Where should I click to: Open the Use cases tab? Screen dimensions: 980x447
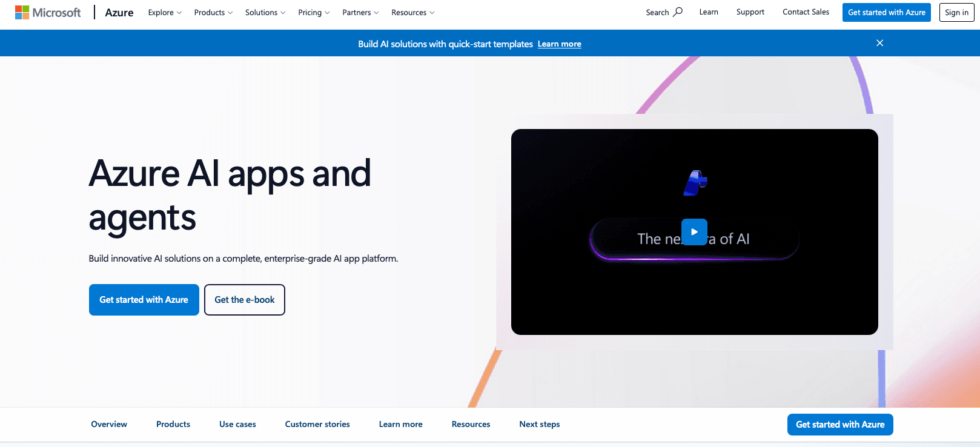click(x=237, y=425)
